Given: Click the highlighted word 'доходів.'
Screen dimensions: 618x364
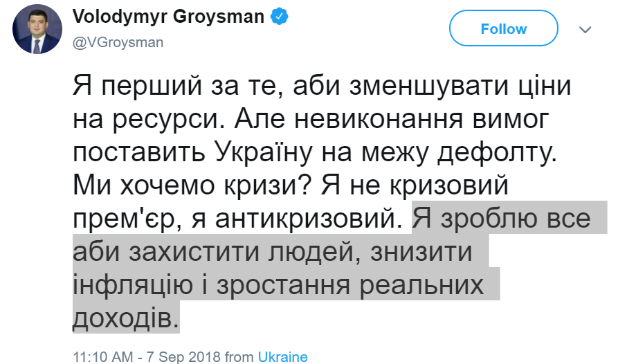Looking at the screenshot, I should pyautogui.click(x=125, y=317).
